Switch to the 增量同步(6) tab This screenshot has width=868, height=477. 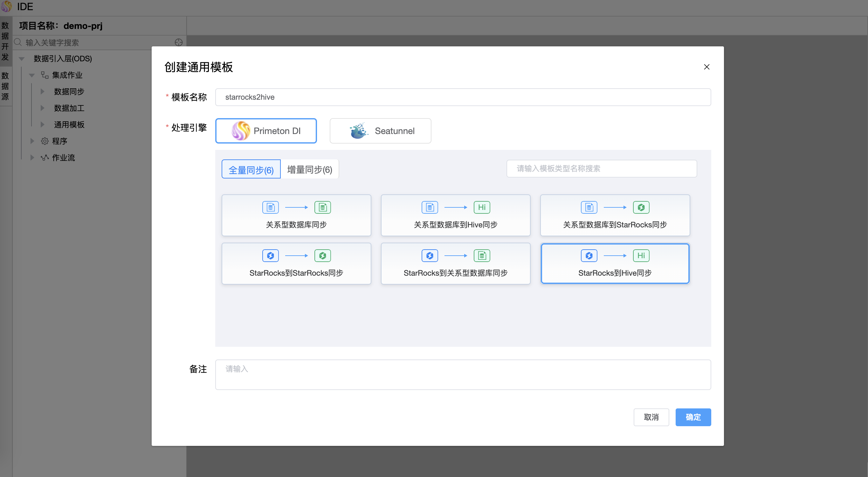[309, 169]
